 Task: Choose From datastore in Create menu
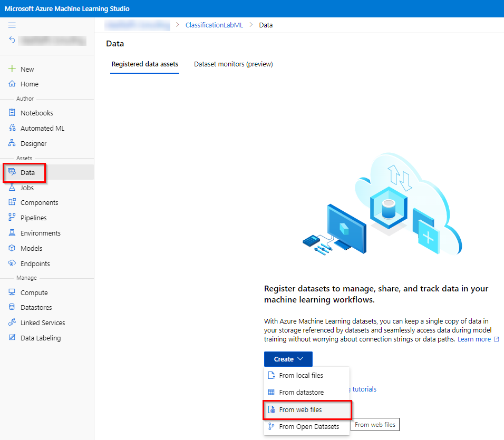(301, 393)
